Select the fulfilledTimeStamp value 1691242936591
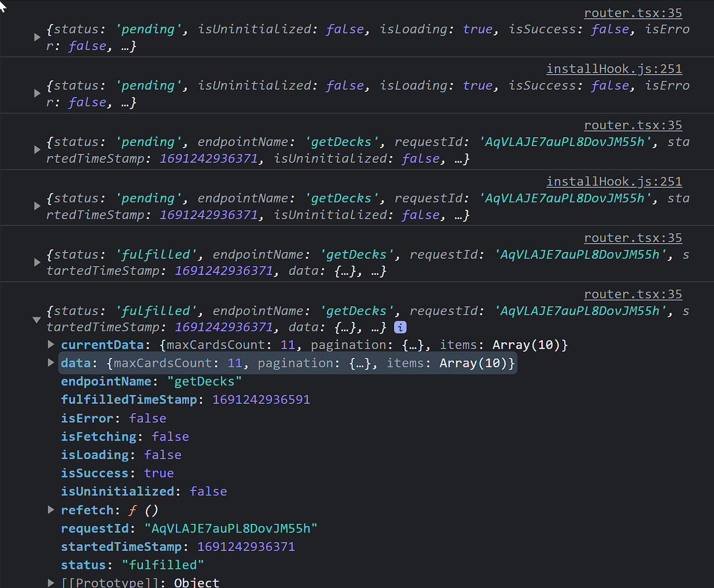The width and height of the screenshot is (714, 588). tap(261, 400)
